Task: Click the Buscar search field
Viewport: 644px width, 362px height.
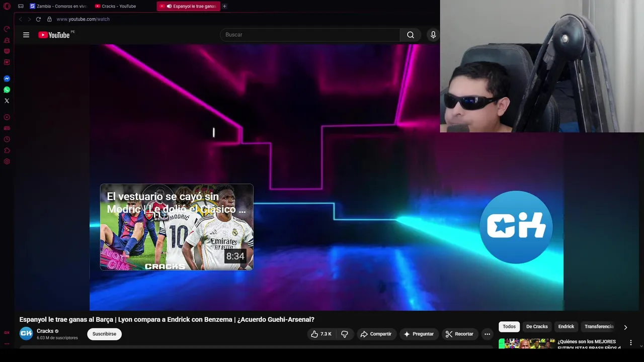Action: click(x=310, y=35)
